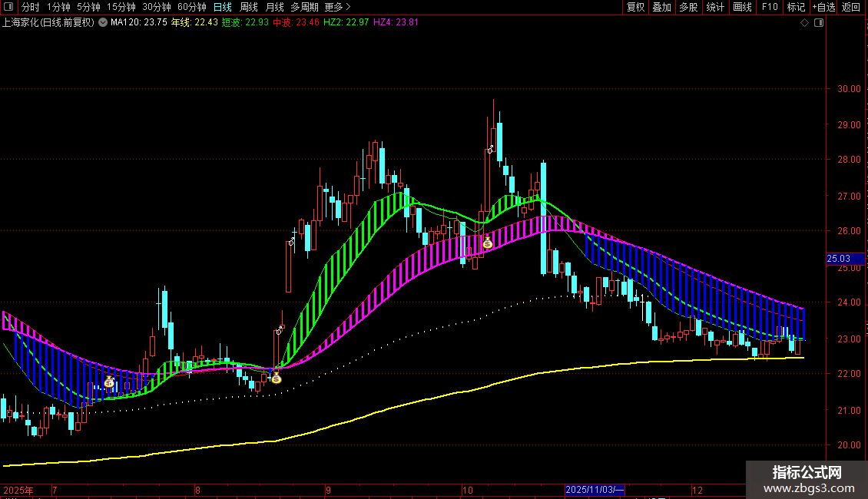Select the 15分钟 period tab

coord(121,7)
